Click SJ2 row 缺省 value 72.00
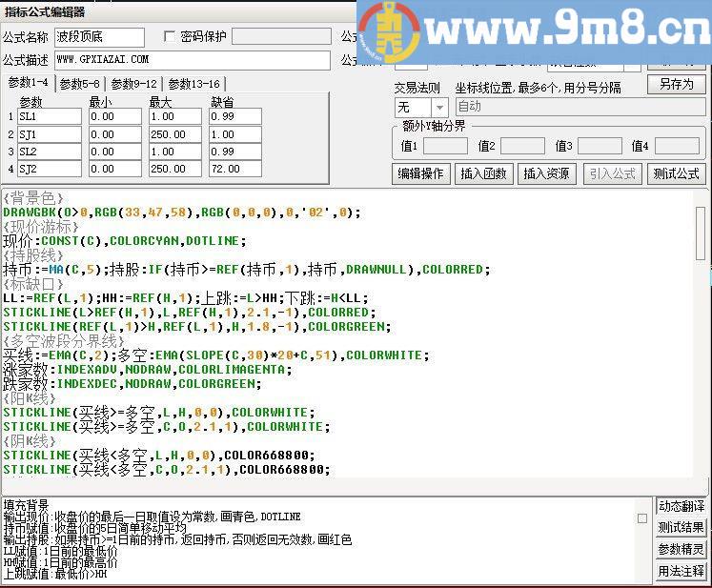The height and width of the screenshot is (588, 712). pyautogui.click(x=235, y=169)
